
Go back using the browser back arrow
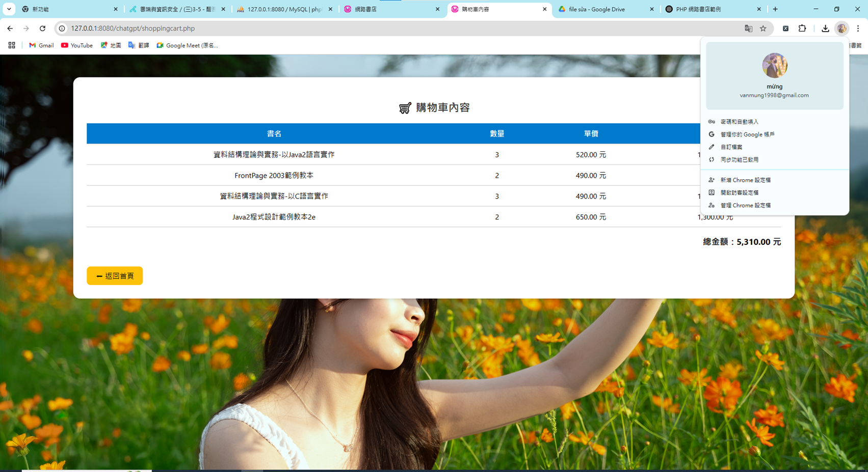pyautogui.click(x=10, y=29)
